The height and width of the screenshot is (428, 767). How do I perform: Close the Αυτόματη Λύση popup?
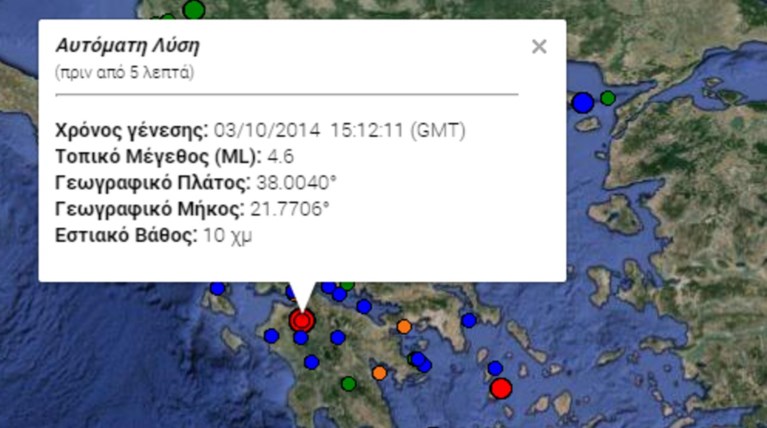click(539, 46)
